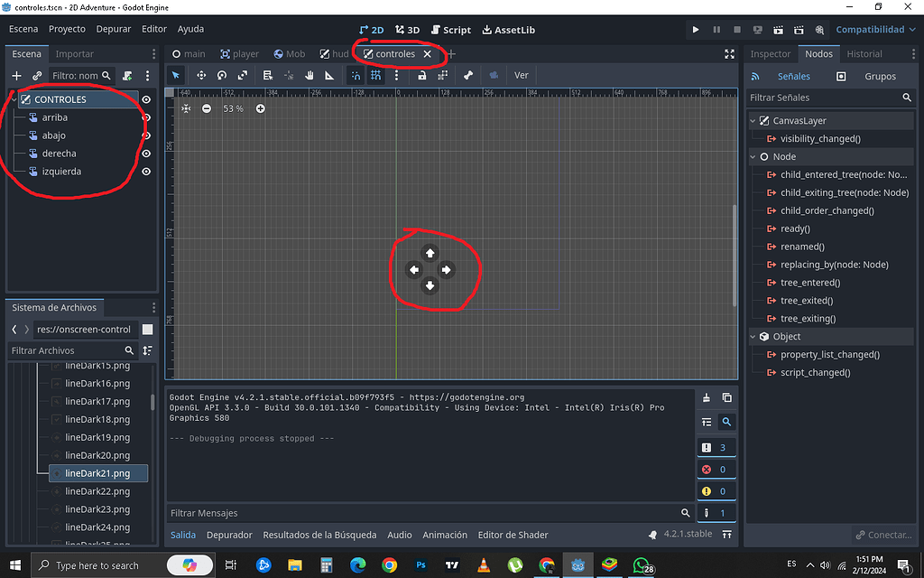The height and width of the screenshot is (578, 924).
Task: Switch to the player scene tab
Action: click(238, 53)
